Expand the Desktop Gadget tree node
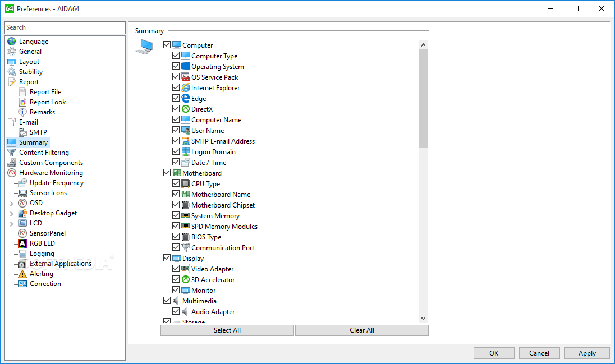This screenshot has height=364, width=615. pyautogui.click(x=11, y=213)
